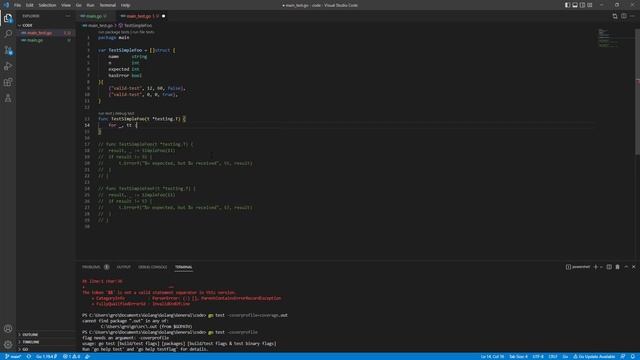
Task: Open the View menu
Action: point(66,5)
